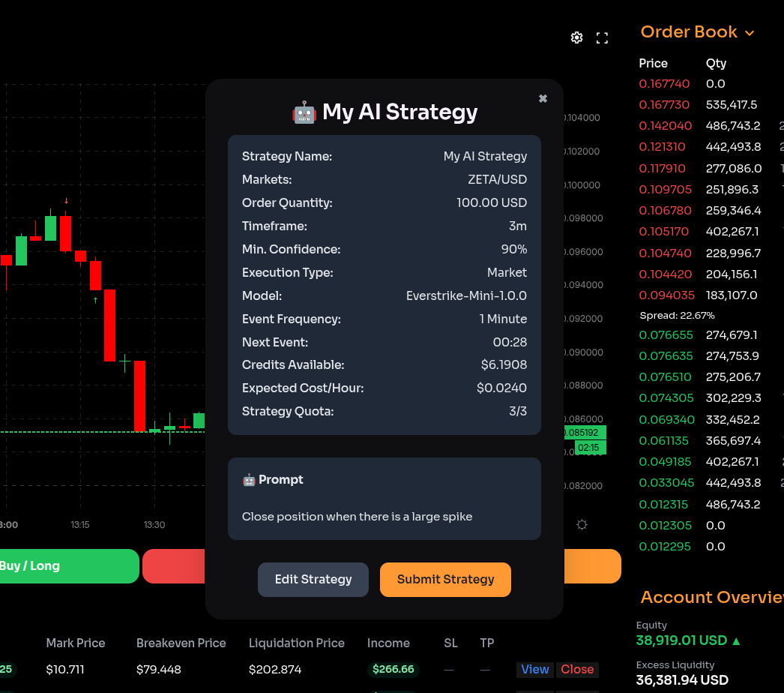The width and height of the screenshot is (784, 693).
Task: Click Edit Strategy
Action: click(x=313, y=579)
